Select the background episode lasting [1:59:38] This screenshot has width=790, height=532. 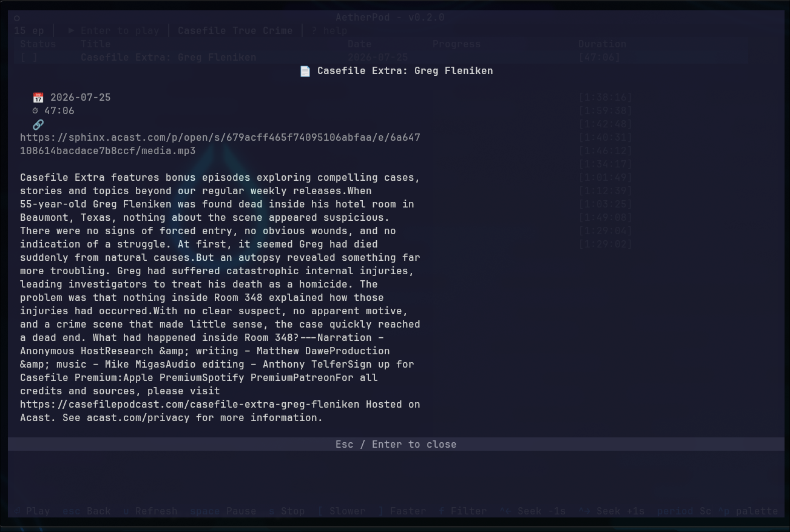point(606,110)
